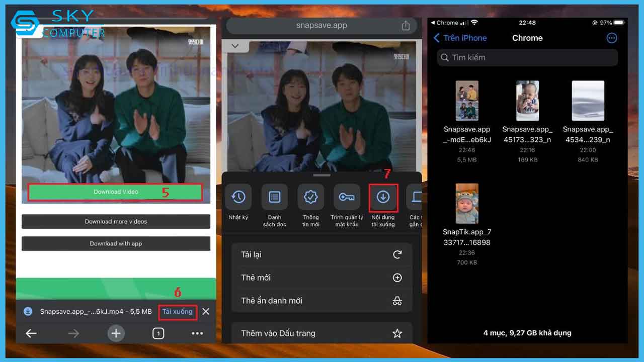Open the Snapsave.app_4534...239_n file thumbnail
Image resolution: width=644 pixels, height=362 pixels.
click(588, 101)
